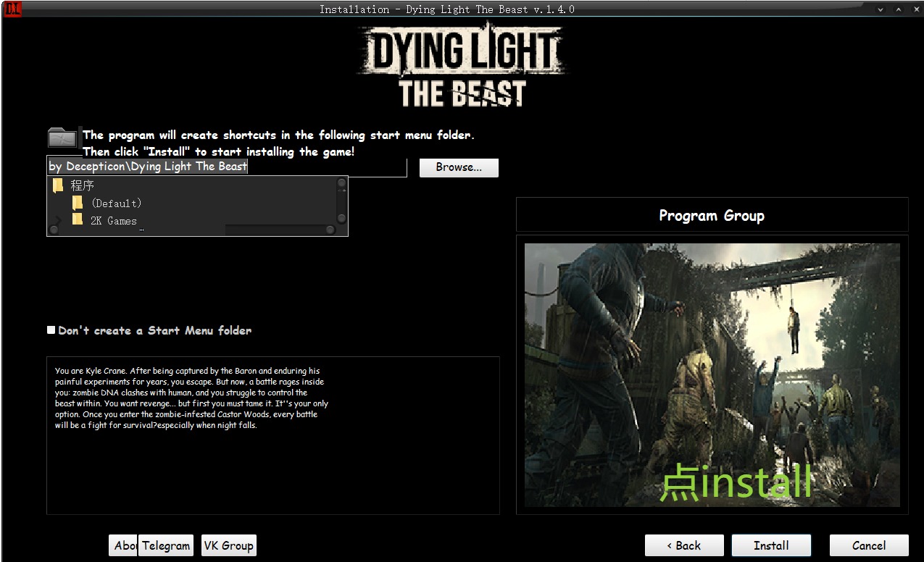Open the VK Group link
The height and width of the screenshot is (562, 924).
(x=229, y=545)
